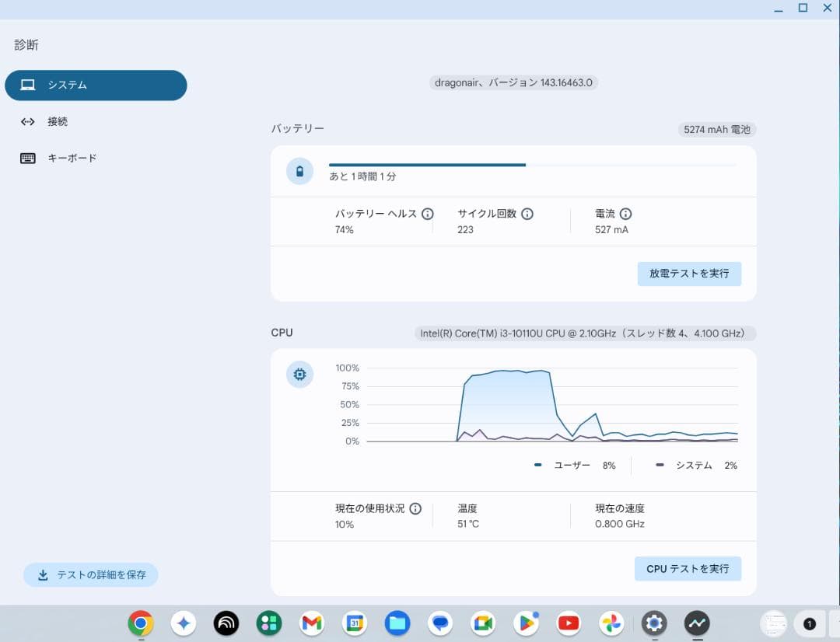840x642 pixels.
Task: Launch YouTube from the shelf
Action: 569,623
